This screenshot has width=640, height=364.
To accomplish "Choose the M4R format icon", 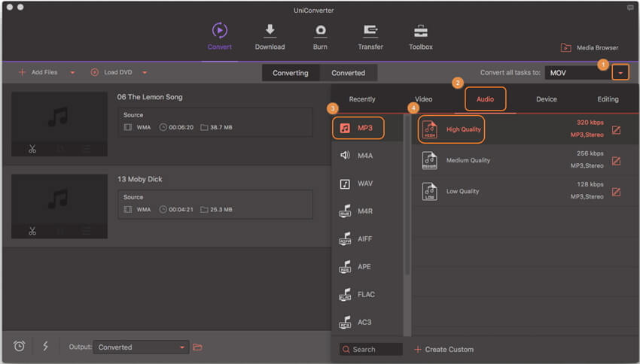I will (345, 211).
